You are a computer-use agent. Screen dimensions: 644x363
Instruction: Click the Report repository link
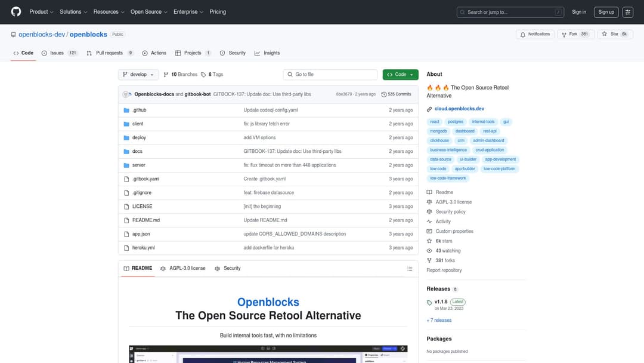point(444,270)
